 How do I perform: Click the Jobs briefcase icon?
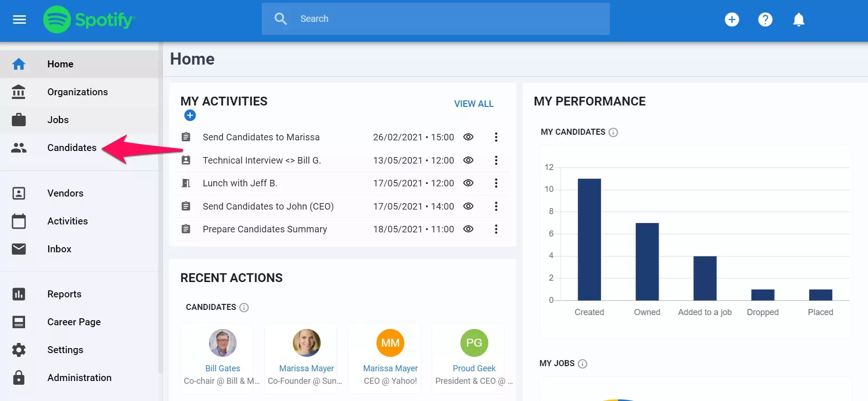point(19,120)
